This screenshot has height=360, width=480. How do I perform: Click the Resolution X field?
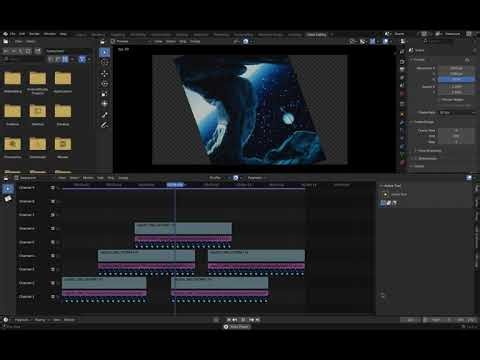(x=456, y=68)
